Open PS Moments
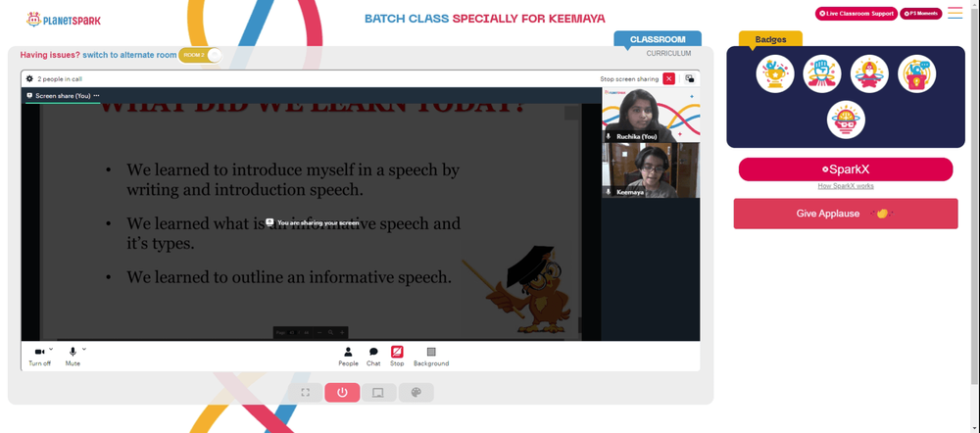Image resolution: width=980 pixels, height=433 pixels. pyautogui.click(x=920, y=14)
